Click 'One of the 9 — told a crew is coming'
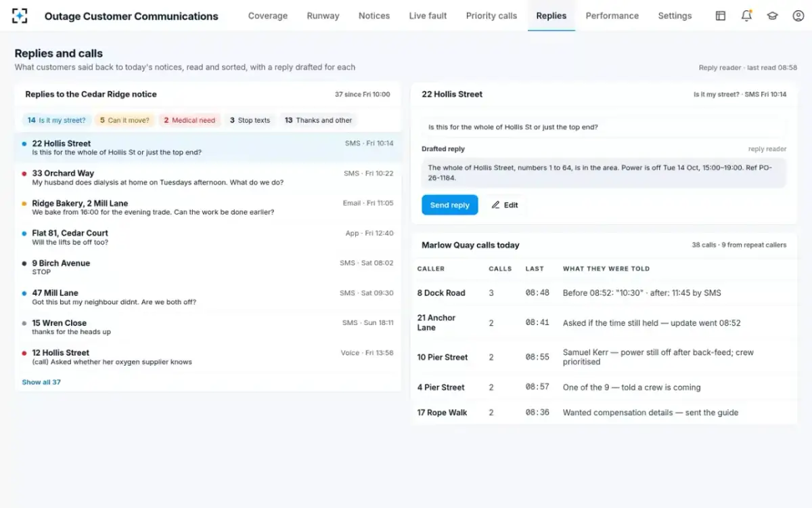This screenshot has height=508, width=812. tap(631, 387)
